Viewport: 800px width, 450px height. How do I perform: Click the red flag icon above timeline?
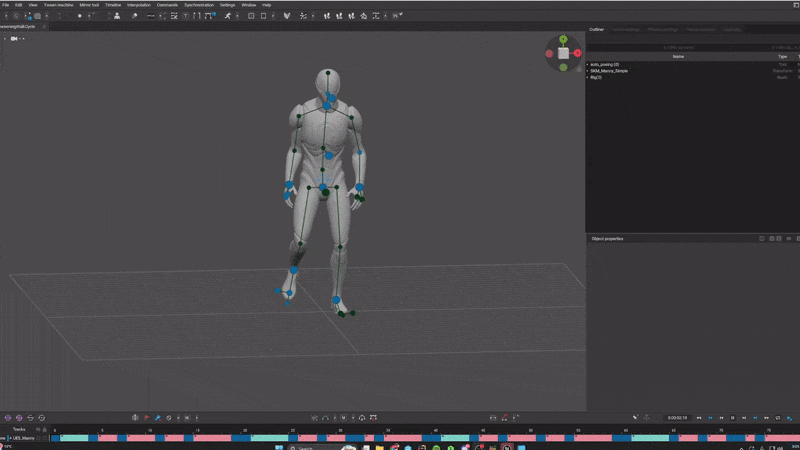(146, 417)
